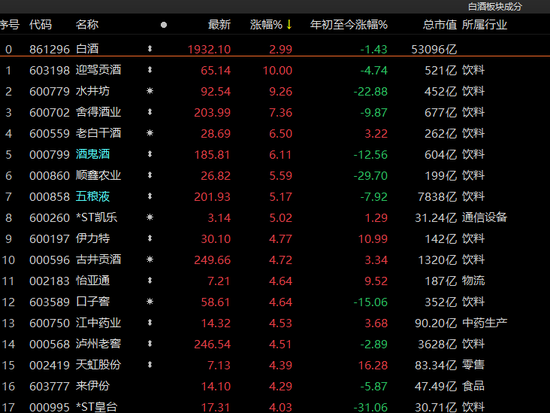Image resolution: width=550 pixels, height=413 pixels.
Task: Select the 白酒 index name
Action: point(87,49)
